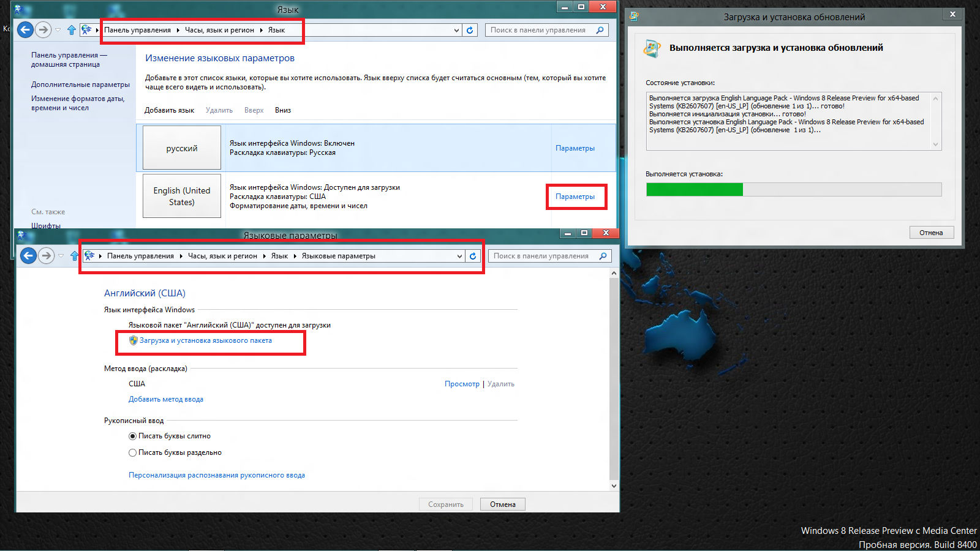Click Удалить next to the США input method
Screen dimensions: 980x551
tap(501, 384)
